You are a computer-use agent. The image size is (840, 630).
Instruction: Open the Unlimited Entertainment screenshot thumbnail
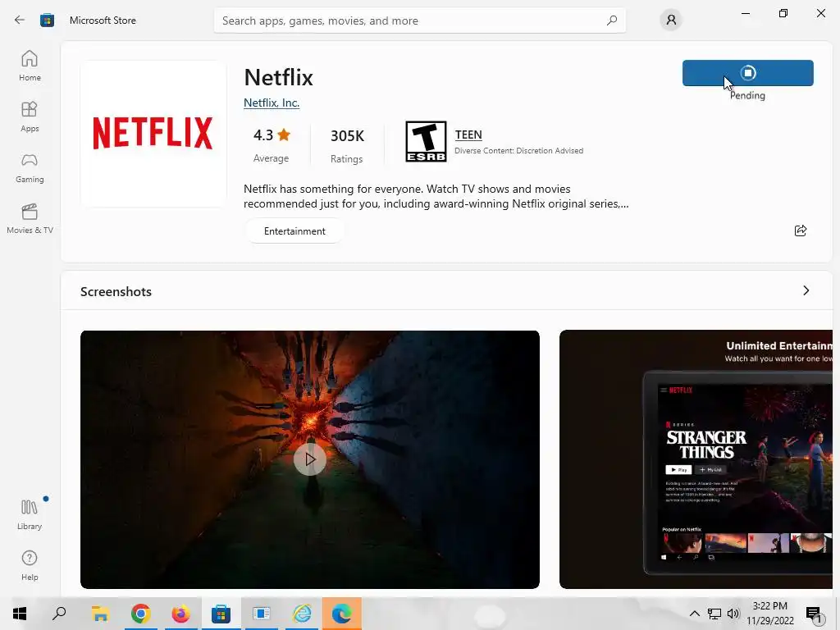coord(696,459)
